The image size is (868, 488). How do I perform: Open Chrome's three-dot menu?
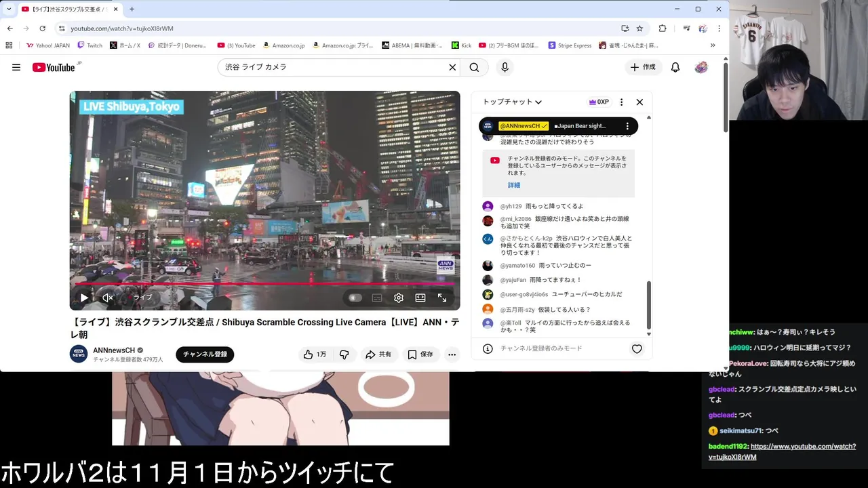[x=719, y=28]
